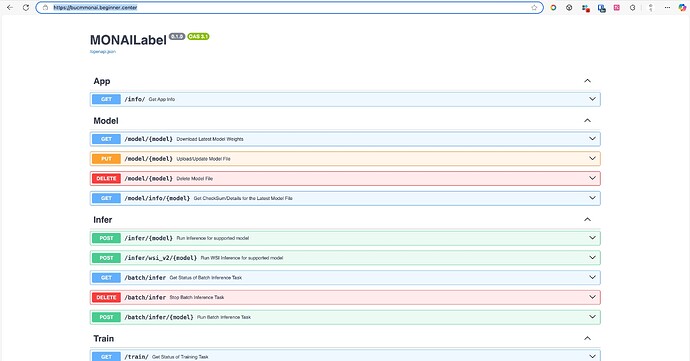Click the /train/ path text
This screenshot has width=690, height=361.
[136, 357]
